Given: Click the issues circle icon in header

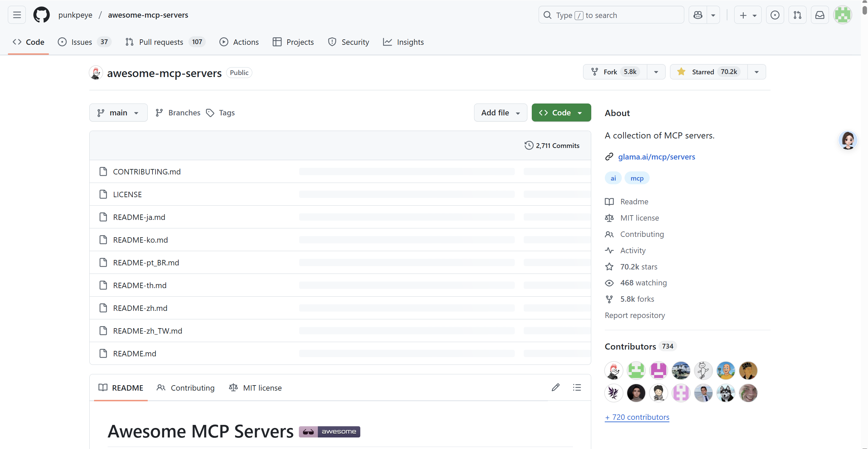Looking at the screenshot, I should (x=775, y=15).
